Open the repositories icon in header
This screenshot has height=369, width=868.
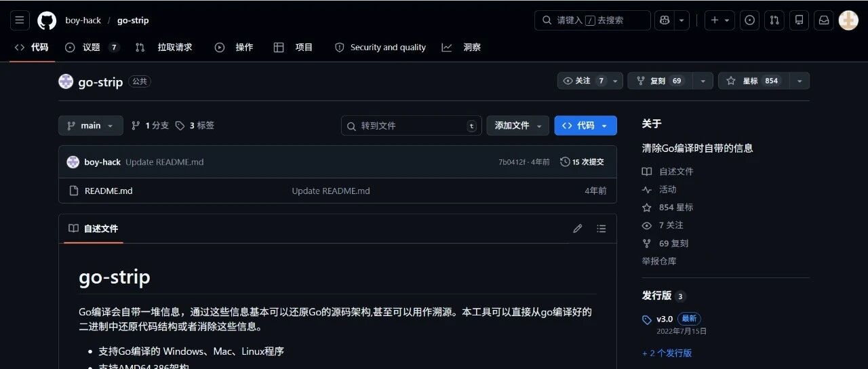[799, 20]
